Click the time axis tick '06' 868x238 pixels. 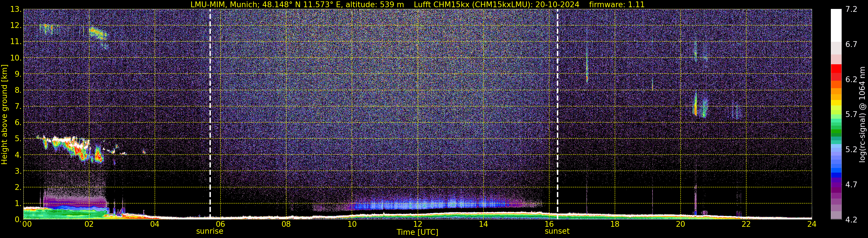point(220,224)
